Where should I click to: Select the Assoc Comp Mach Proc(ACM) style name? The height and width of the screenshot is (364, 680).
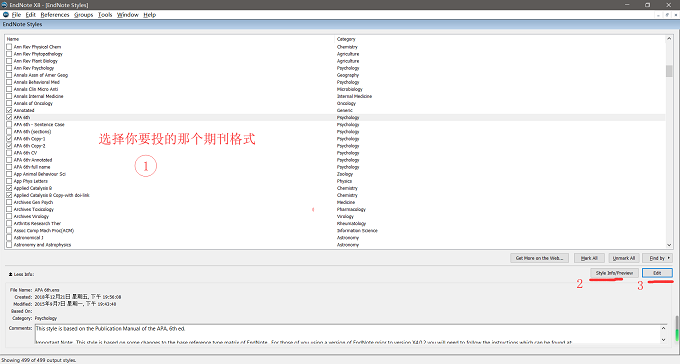44,231
